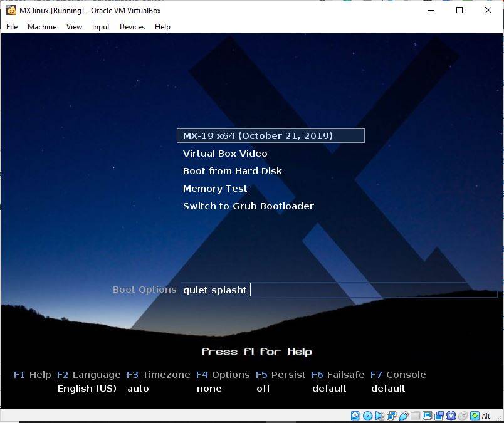504x423 pixels.
Task: Choose the Memory Test entry
Action: (214, 188)
